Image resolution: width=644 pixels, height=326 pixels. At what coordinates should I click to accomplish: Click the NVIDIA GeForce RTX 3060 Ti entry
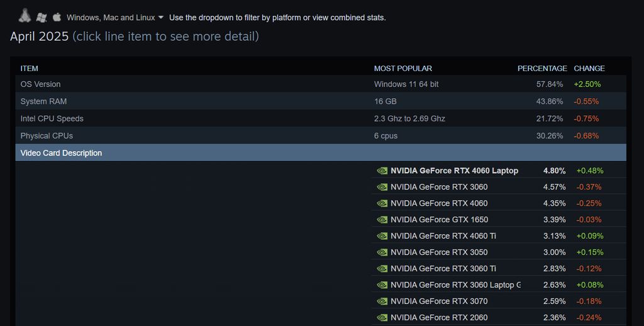tap(443, 269)
